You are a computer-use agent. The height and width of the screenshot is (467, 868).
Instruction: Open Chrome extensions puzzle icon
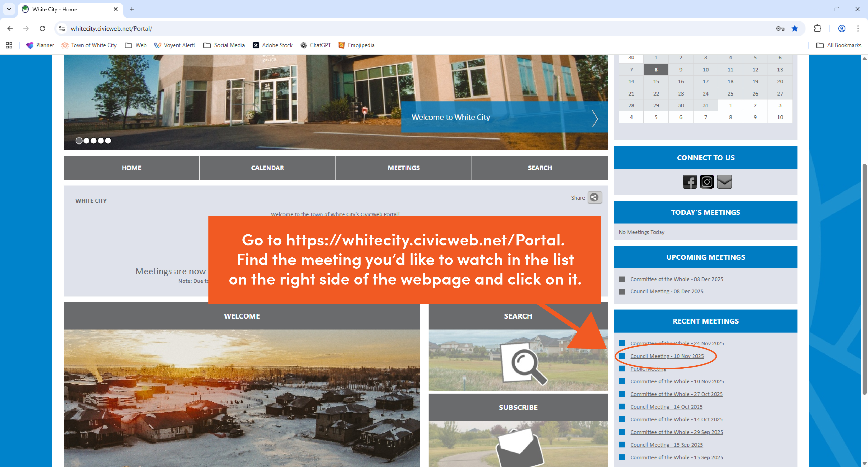(817, 29)
